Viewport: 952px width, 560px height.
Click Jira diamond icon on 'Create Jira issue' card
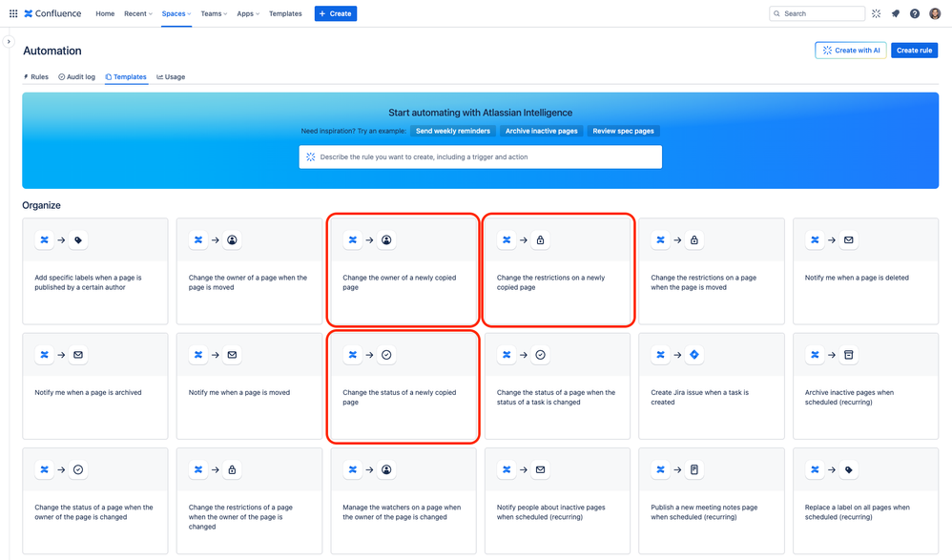click(693, 355)
